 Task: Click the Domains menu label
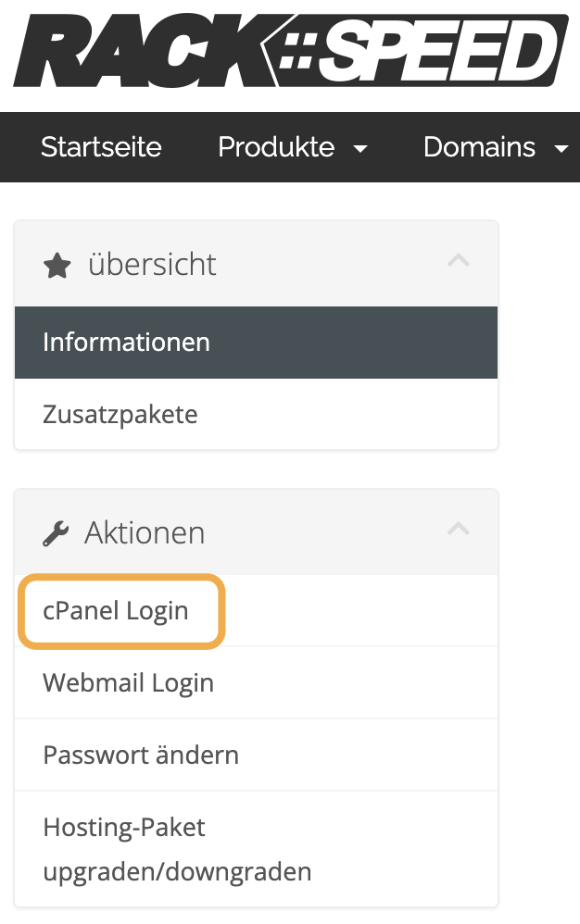coord(479,147)
